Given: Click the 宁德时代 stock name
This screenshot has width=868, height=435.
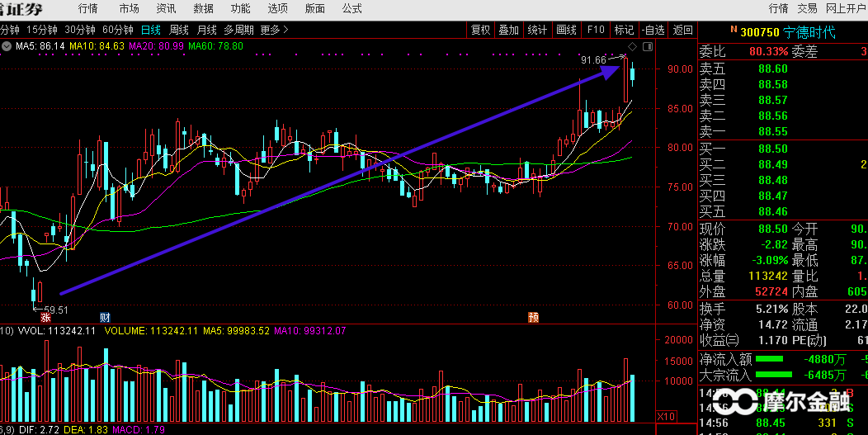Looking at the screenshot, I should point(809,32).
